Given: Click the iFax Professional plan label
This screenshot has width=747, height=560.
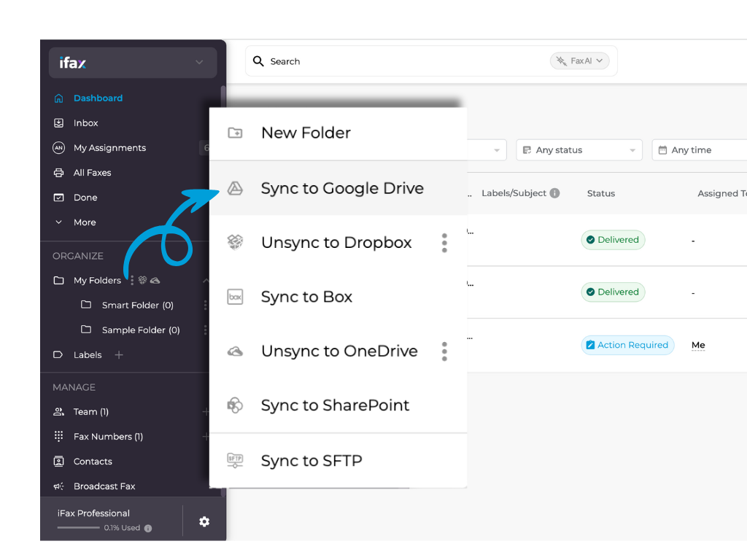Looking at the screenshot, I should pyautogui.click(x=93, y=513).
